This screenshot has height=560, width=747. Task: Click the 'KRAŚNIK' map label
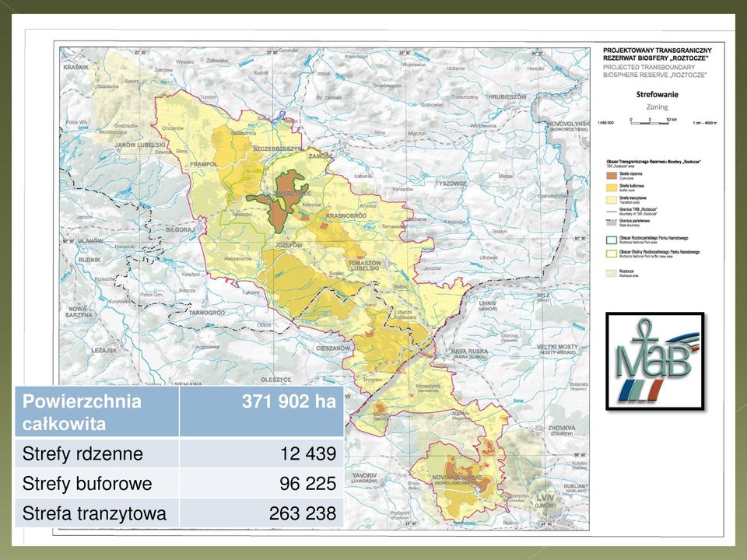76,67
